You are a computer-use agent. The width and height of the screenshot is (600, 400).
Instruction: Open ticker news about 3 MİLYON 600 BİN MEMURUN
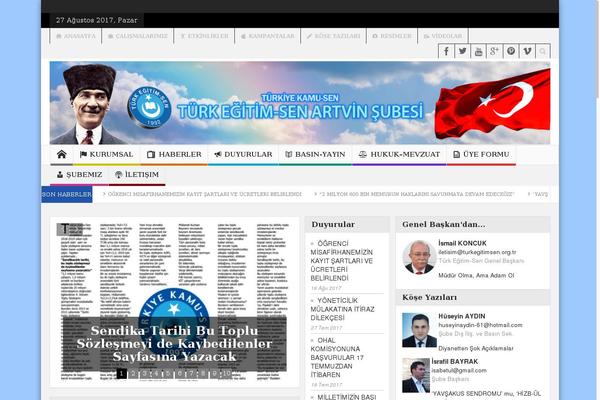(416, 194)
